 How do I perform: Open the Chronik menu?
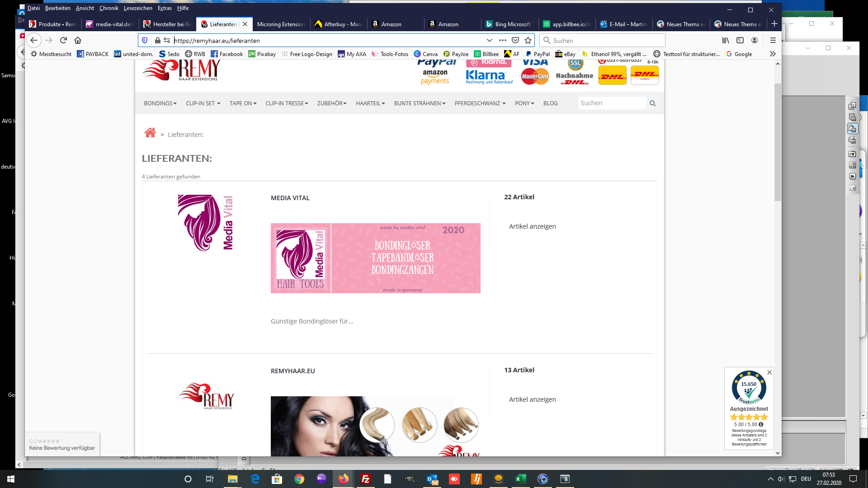pos(108,8)
